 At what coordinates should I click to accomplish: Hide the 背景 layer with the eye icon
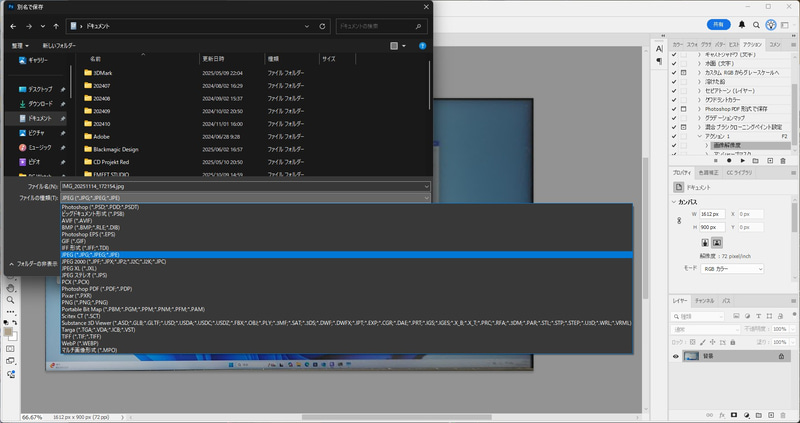pyautogui.click(x=676, y=357)
